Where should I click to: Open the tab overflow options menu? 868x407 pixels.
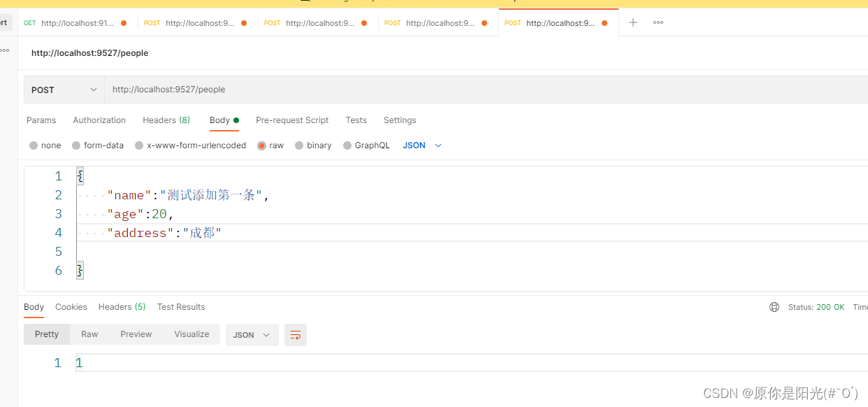pyautogui.click(x=658, y=22)
